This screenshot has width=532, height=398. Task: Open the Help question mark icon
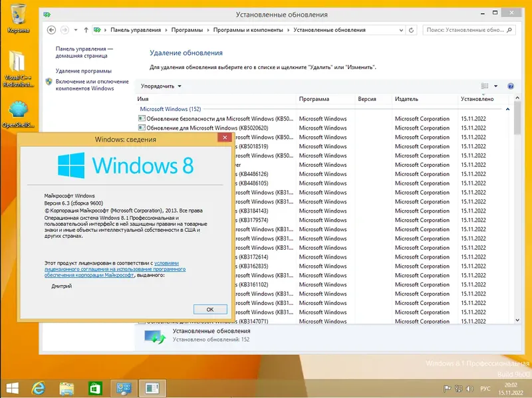(x=509, y=86)
